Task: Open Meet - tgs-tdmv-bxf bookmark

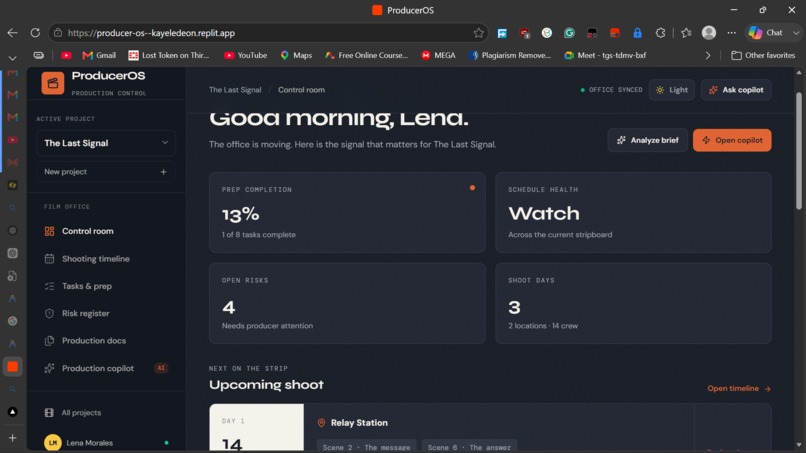Action: pos(605,55)
